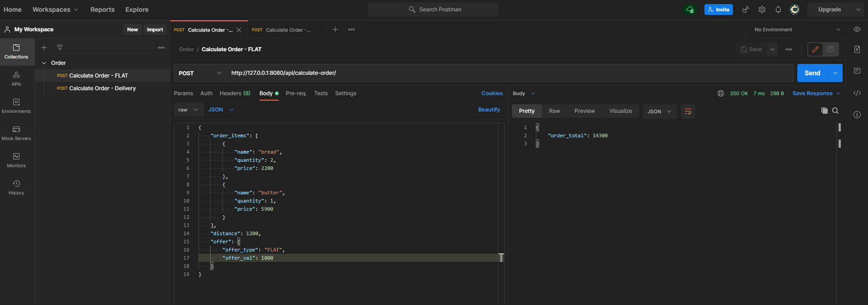Show the Raw response view
This screenshot has height=305, width=868.
tap(555, 111)
